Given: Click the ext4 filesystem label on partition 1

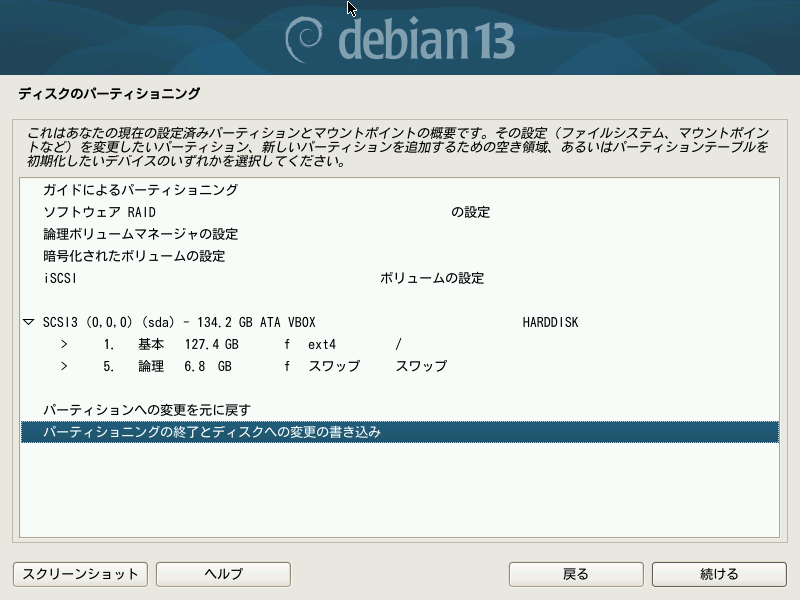Looking at the screenshot, I should 322,345.
